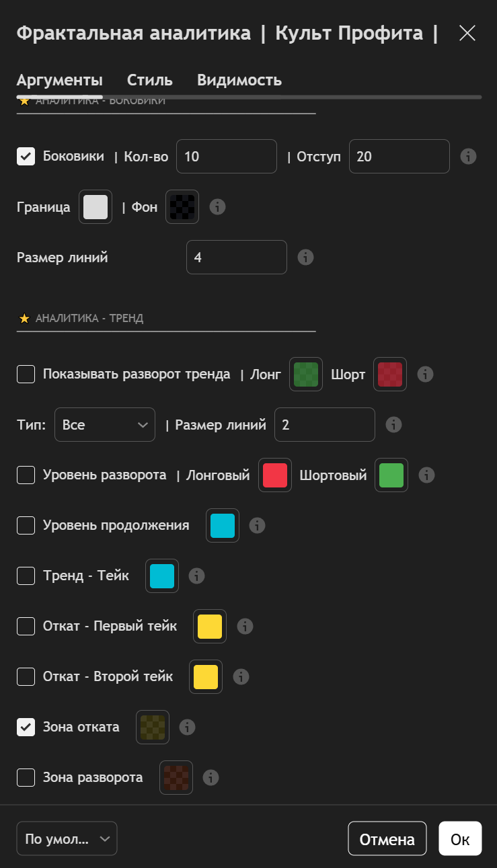This screenshot has height=868, width=497.
Task: Click info icon for Зона разворота
Action: [x=211, y=778]
